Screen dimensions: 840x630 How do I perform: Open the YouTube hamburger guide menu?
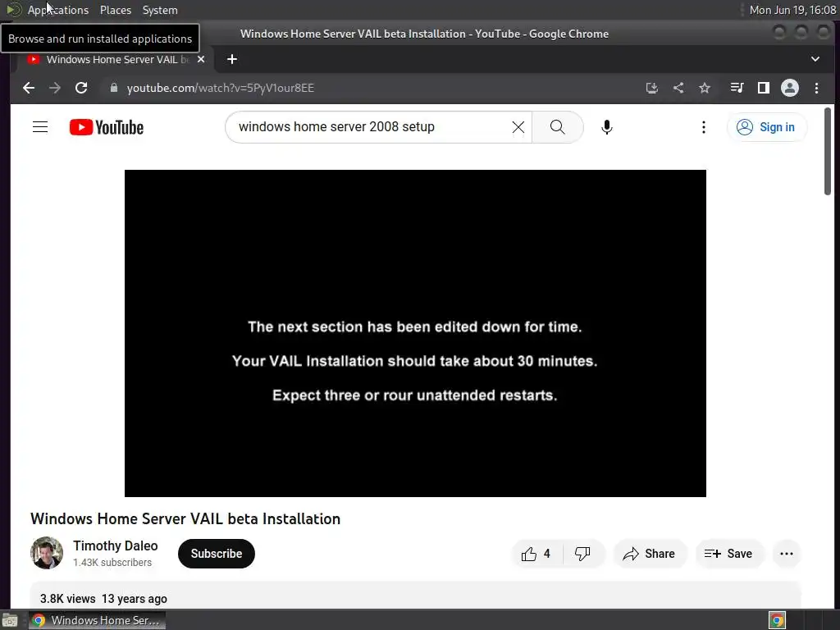point(40,127)
